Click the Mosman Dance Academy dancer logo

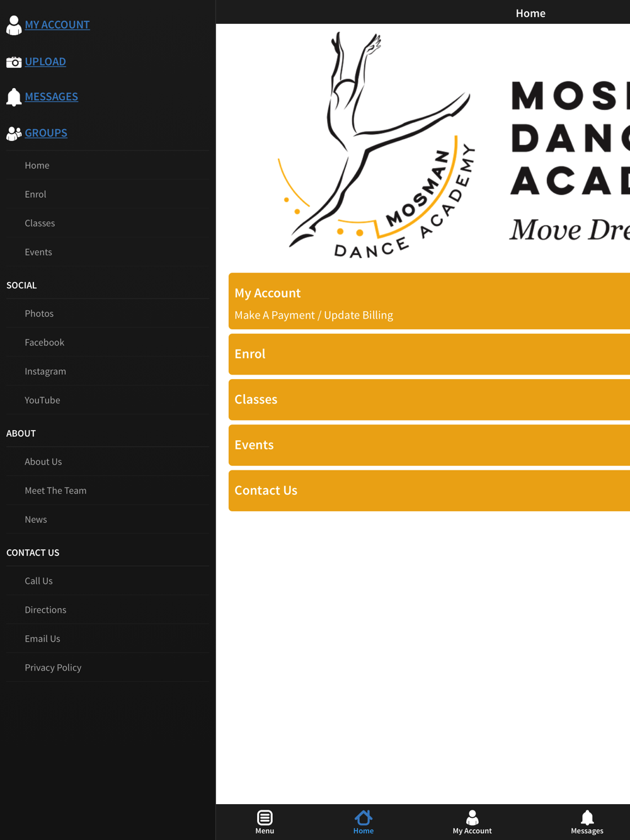click(x=376, y=145)
